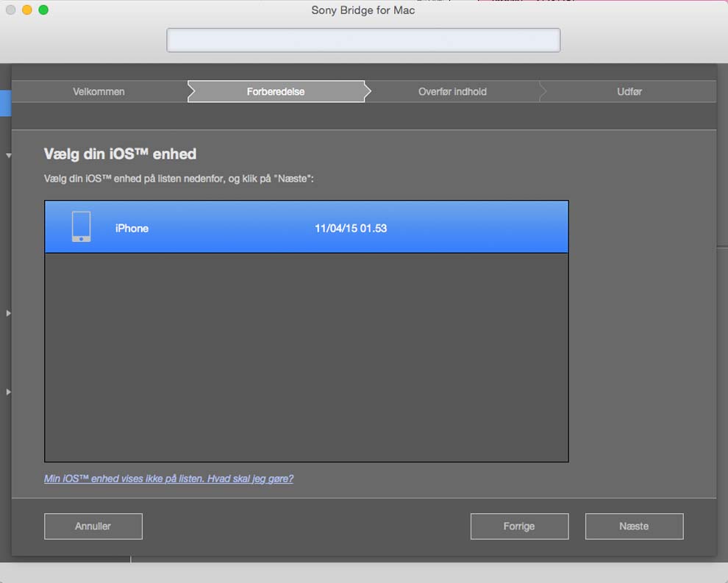Collapse the expanded sidebar triangle at top left
Viewport: 728px width, 583px height.
point(8,156)
